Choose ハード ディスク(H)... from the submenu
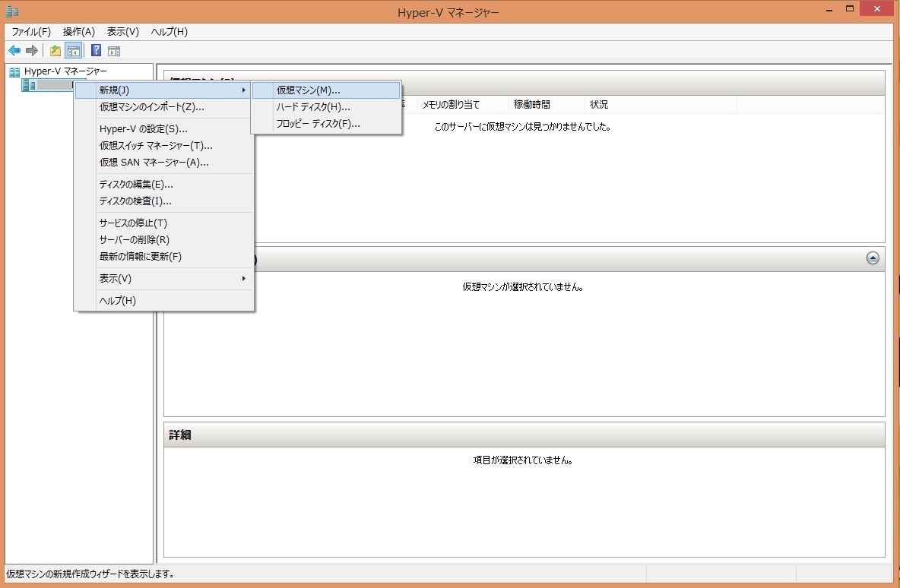900x588 pixels. (x=313, y=107)
